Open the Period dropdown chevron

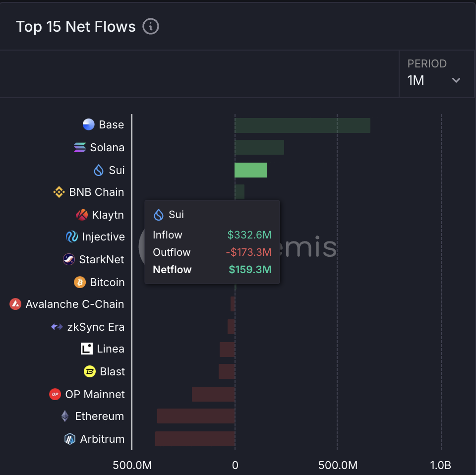click(x=456, y=80)
